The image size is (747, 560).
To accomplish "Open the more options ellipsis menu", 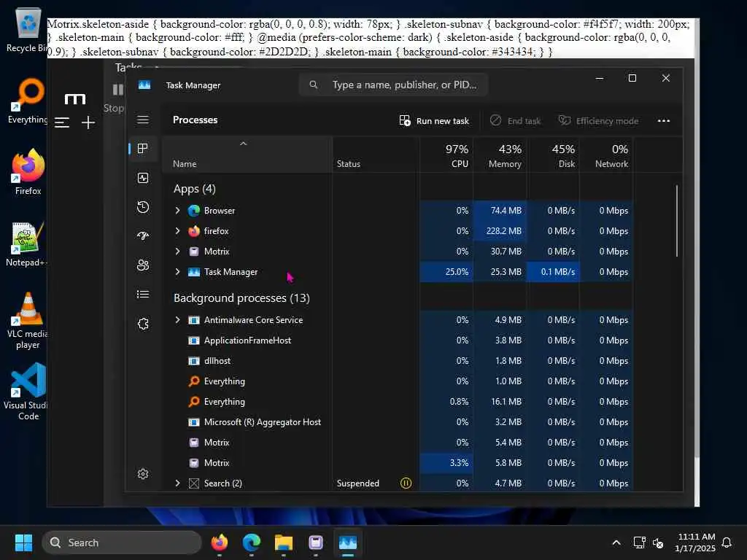I will [x=664, y=121].
